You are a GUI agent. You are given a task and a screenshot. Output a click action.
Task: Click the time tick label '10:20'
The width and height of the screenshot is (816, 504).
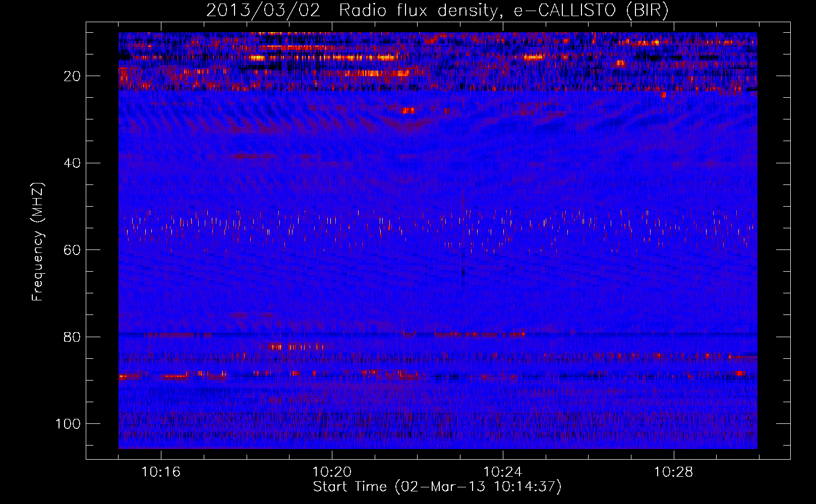332,472
